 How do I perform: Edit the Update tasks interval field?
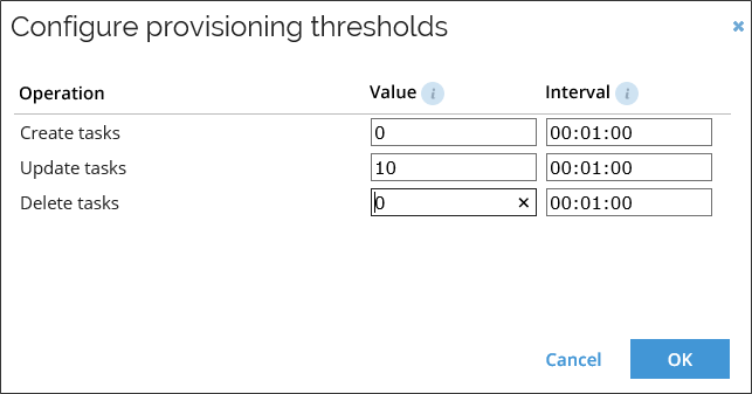click(x=629, y=167)
